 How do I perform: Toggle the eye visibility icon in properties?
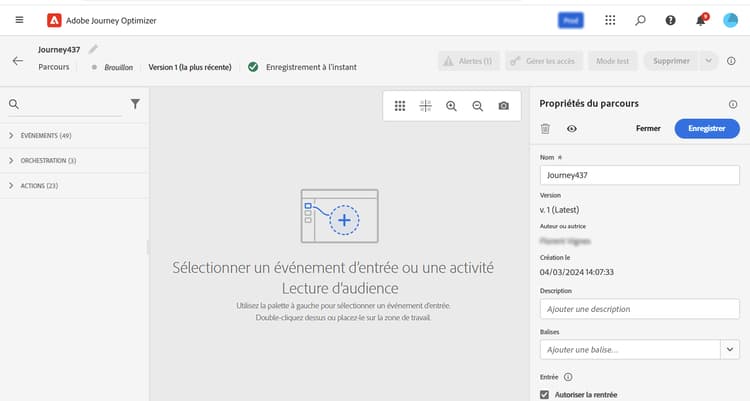572,129
